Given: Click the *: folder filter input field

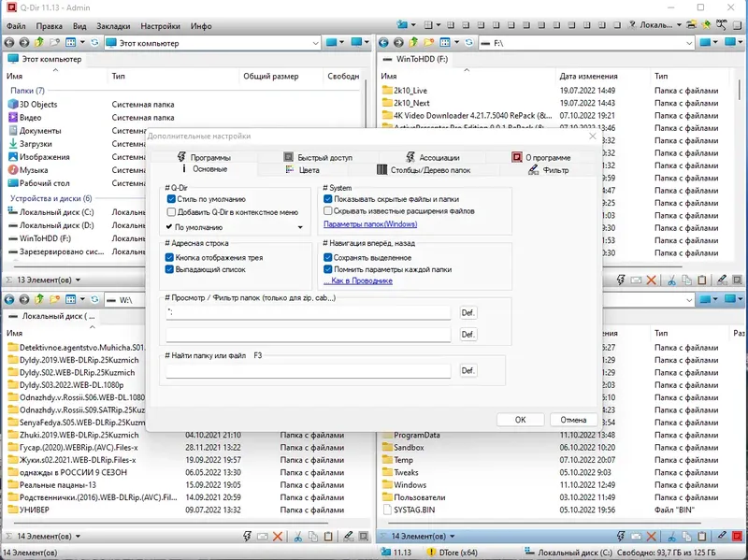Looking at the screenshot, I should [x=309, y=313].
